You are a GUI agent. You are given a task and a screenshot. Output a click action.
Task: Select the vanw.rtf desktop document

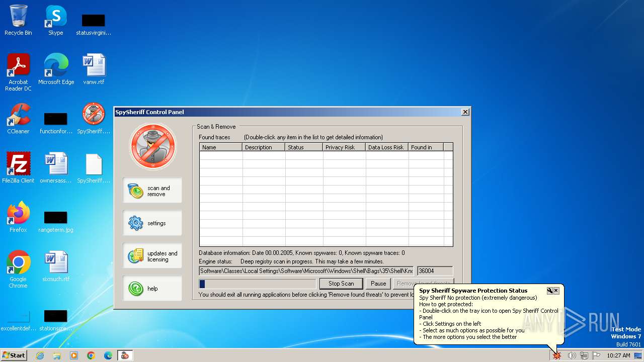coord(94,69)
